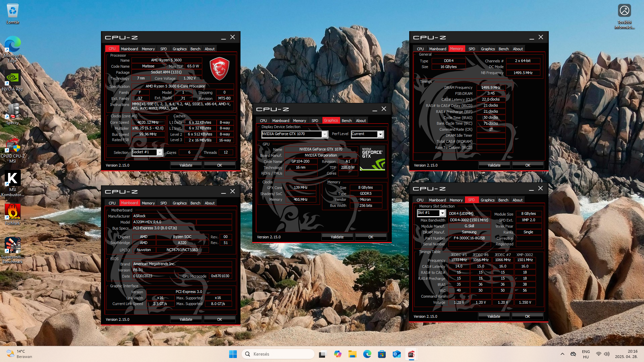644x362 pixels.
Task: Open the Slot #1 memory slot dropdown
Action: coord(431,213)
